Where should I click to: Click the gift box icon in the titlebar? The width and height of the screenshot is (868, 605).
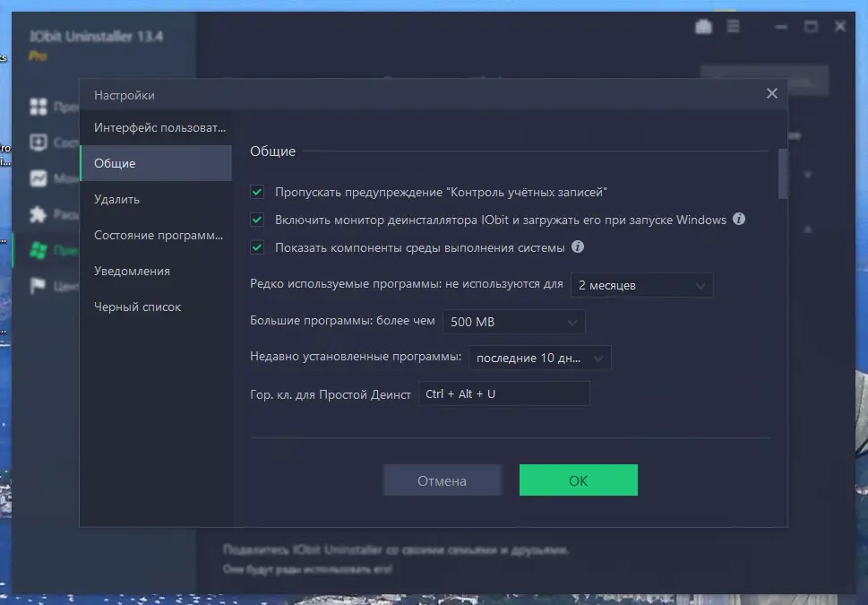[x=704, y=26]
